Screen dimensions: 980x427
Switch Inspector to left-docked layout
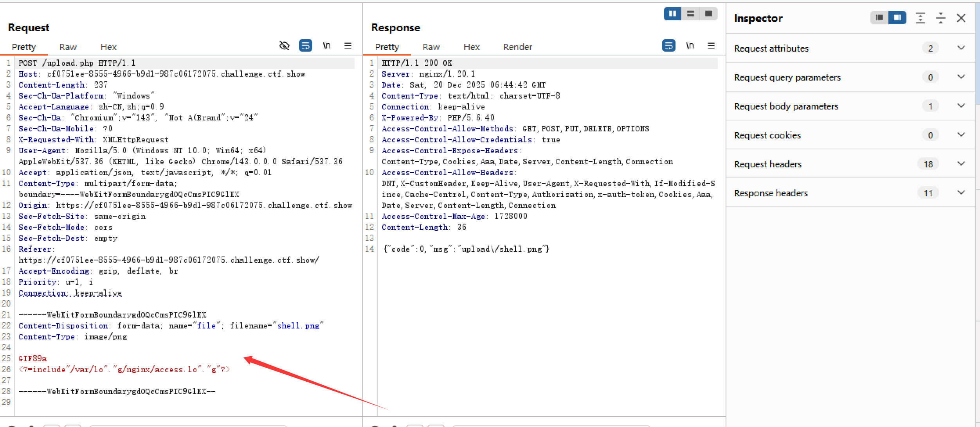click(x=879, y=18)
